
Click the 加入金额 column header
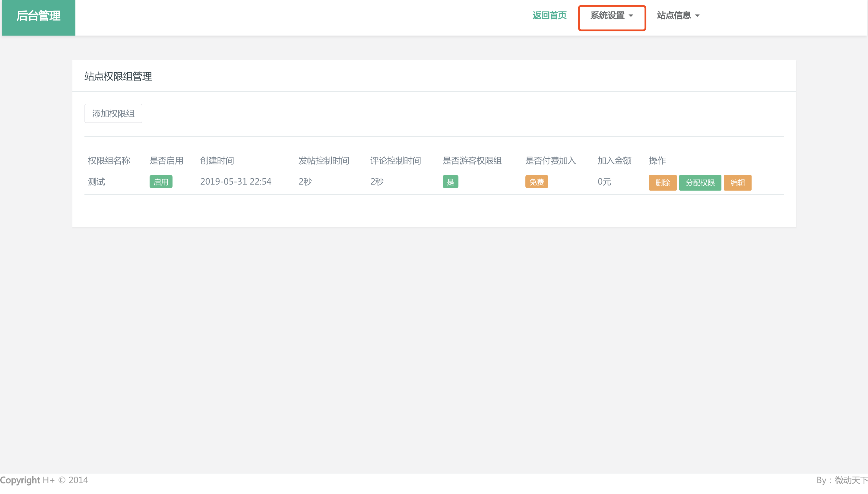pos(614,160)
